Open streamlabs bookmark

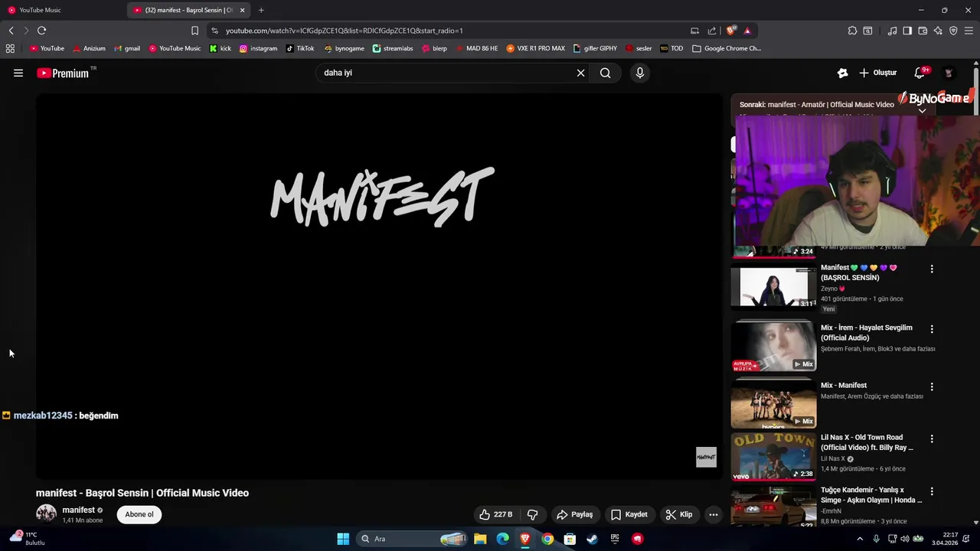pos(393,48)
